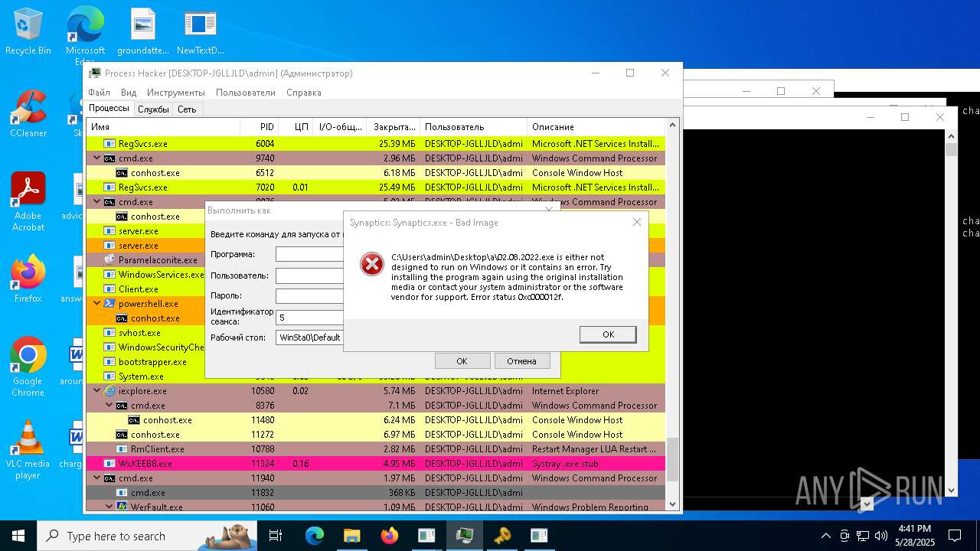Select the WxKEEB8.exe process row
The width and height of the screenshot is (980, 551).
point(376,464)
